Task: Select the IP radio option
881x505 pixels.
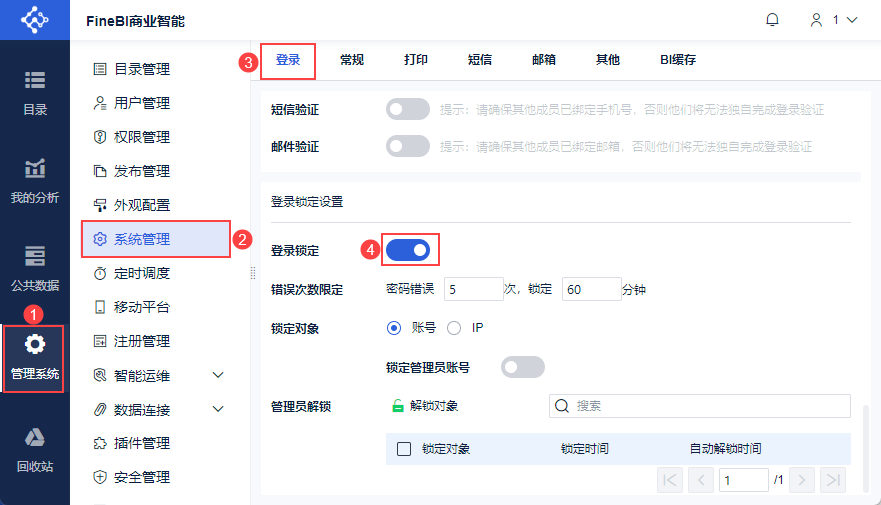Action: pyautogui.click(x=454, y=327)
